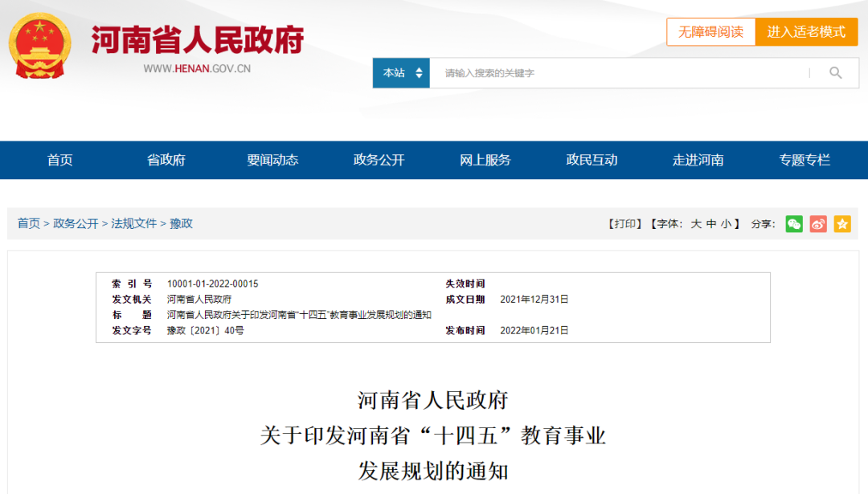Share the page using the Weibo icon

[818, 224]
